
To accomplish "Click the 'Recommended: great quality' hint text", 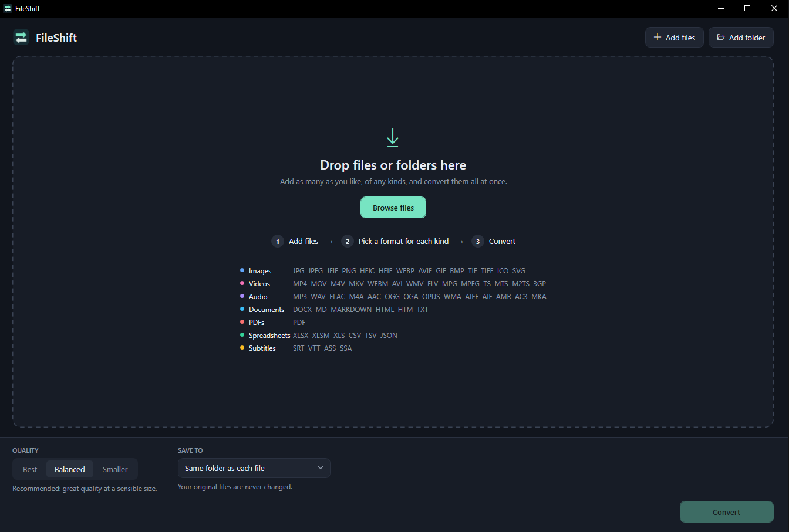I will [x=85, y=489].
